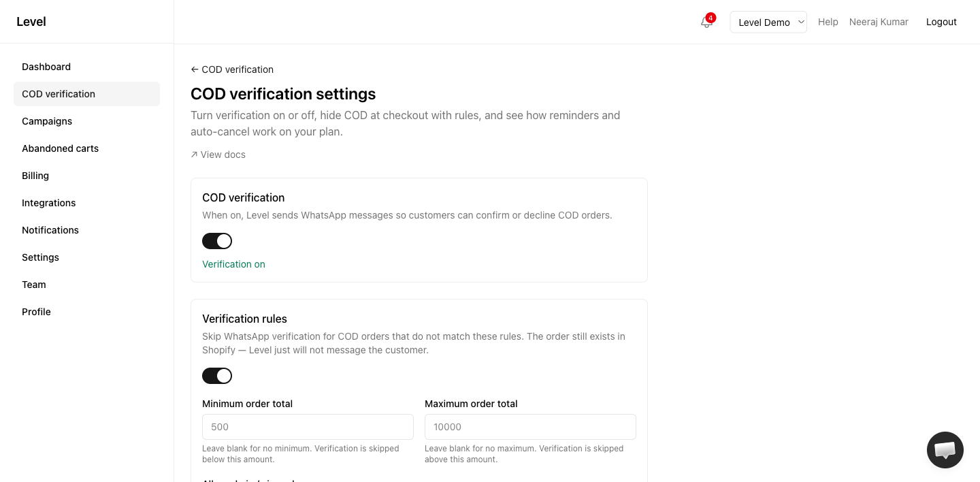Toggle the COD verification switch off

tap(217, 241)
